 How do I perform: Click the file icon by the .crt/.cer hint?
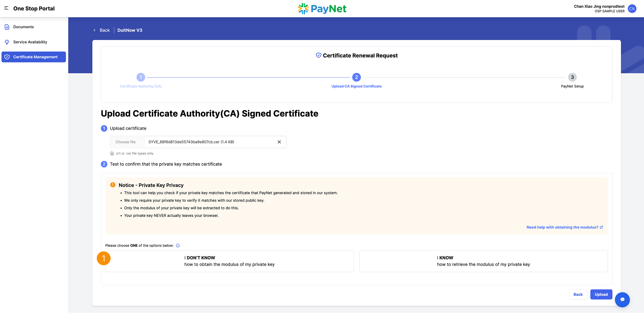click(x=112, y=154)
